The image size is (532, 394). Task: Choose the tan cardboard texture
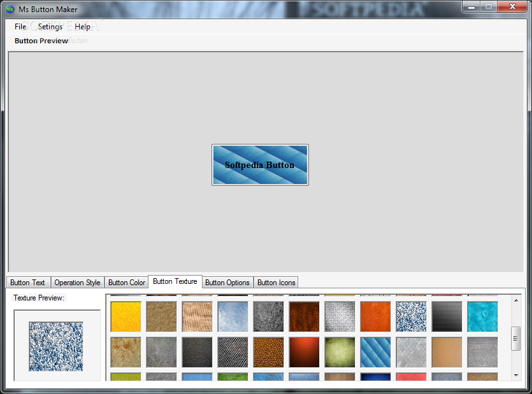(x=447, y=352)
